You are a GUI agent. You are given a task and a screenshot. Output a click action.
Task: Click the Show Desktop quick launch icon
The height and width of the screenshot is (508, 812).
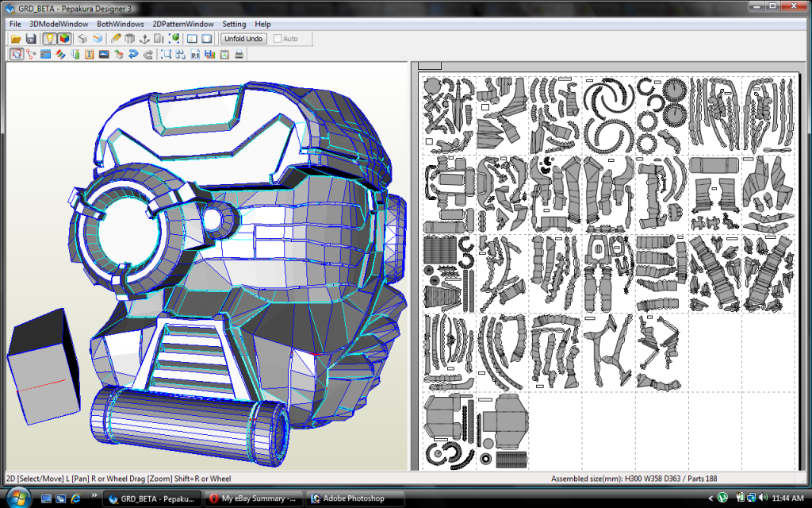point(46,498)
